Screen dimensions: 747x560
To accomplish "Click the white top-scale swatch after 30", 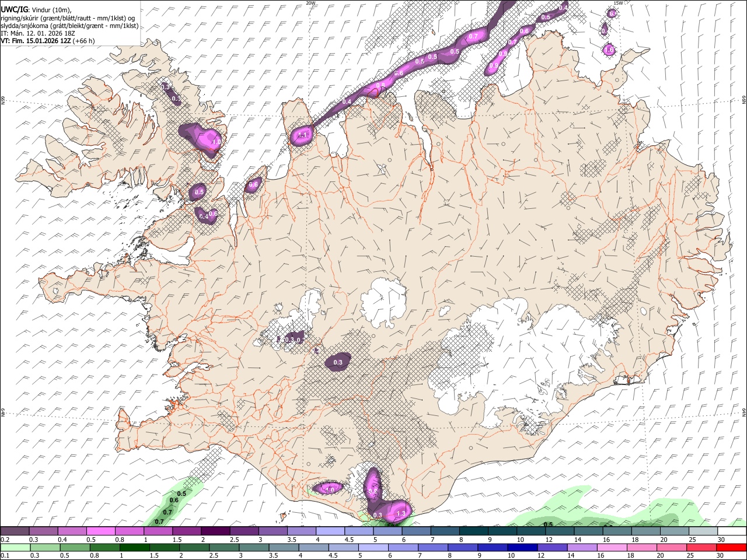I will (732, 531).
